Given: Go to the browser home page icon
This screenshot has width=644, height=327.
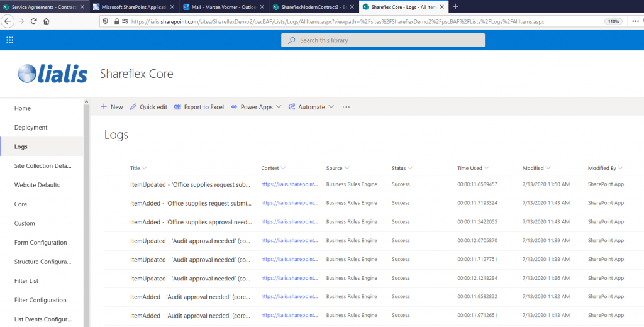Looking at the screenshot, I should 47,21.
